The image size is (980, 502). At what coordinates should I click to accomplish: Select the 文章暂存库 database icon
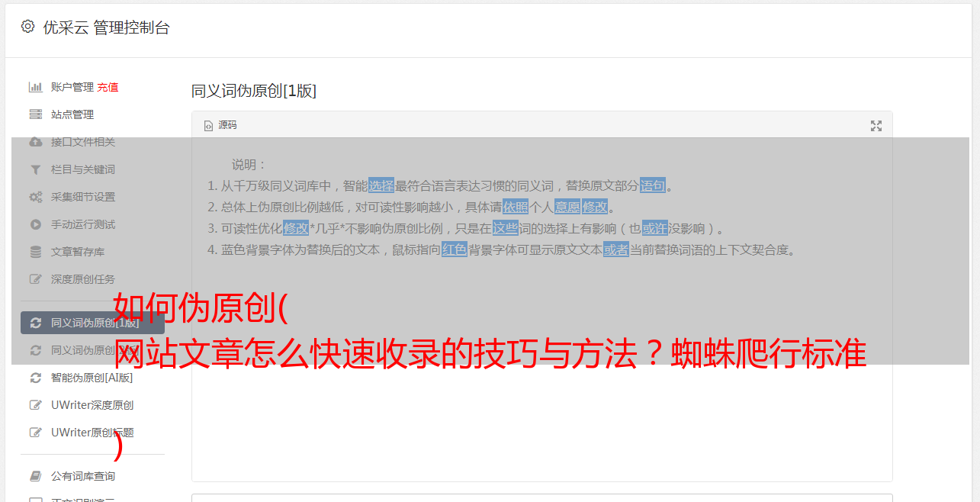click(x=35, y=252)
